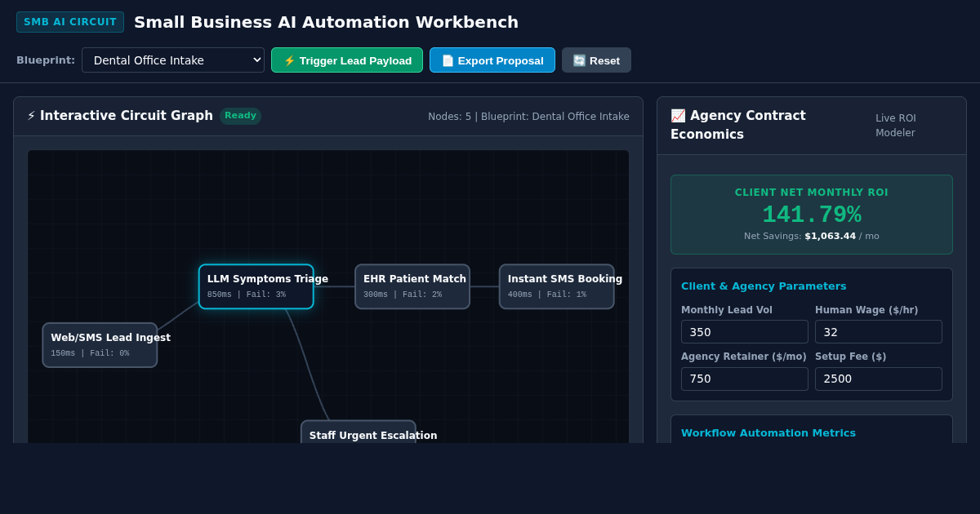The image size is (980, 514).
Task: Click the Trigger Lead Payload button
Action: pyautogui.click(x=347, y=60)
